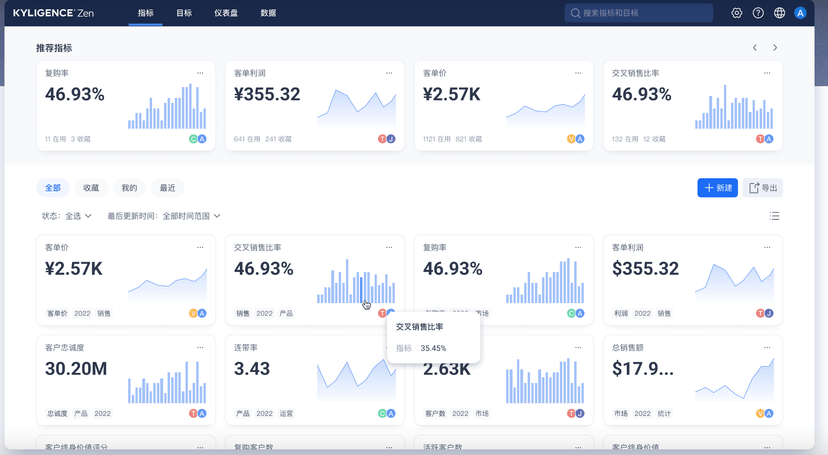Select the 收藏 filter pill
Image resolution: width=828 pixels, height=455 pixels.
pos(91,188)
